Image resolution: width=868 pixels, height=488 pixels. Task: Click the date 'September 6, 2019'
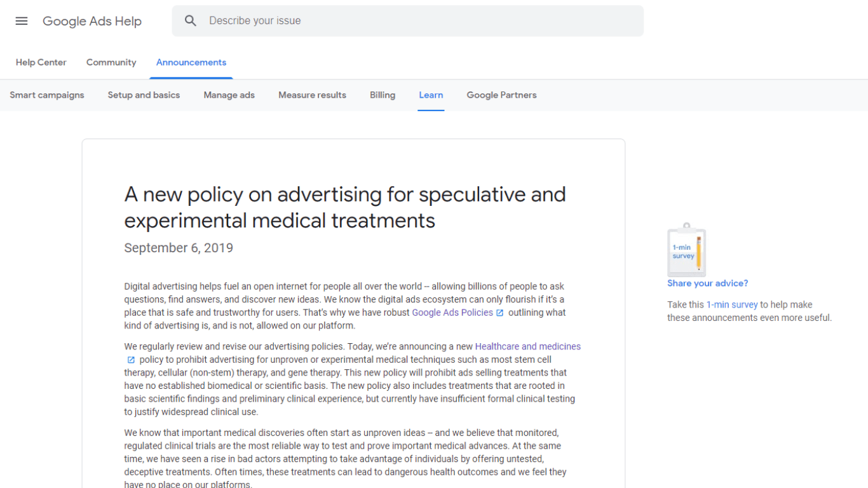pos(179,248)
